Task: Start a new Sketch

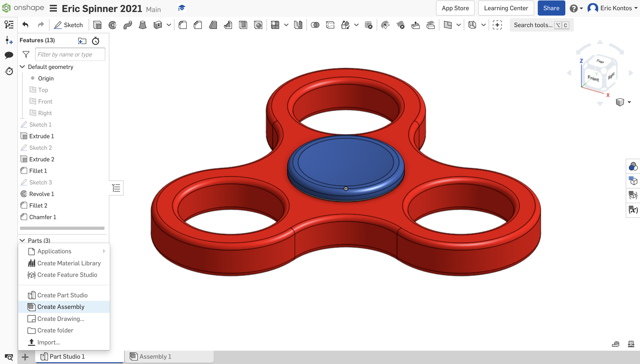Action: pyautogui.click(x=69, y=25)
